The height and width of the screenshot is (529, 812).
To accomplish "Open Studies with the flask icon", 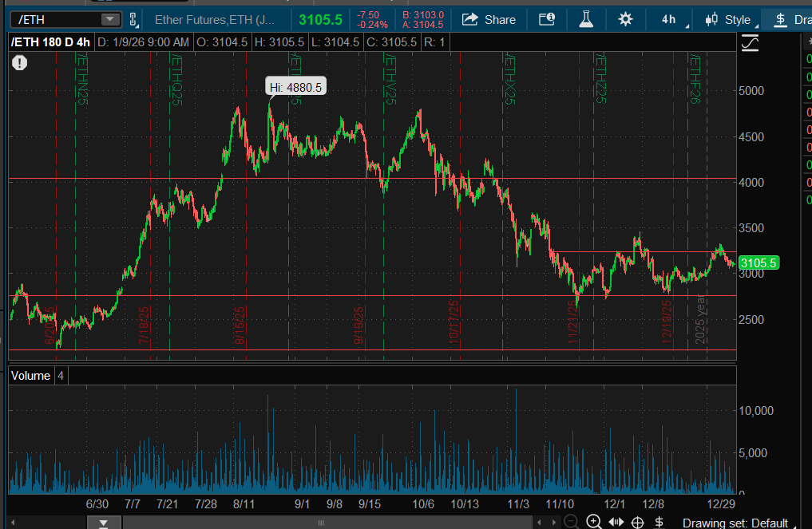I will (x=586, y=20).
